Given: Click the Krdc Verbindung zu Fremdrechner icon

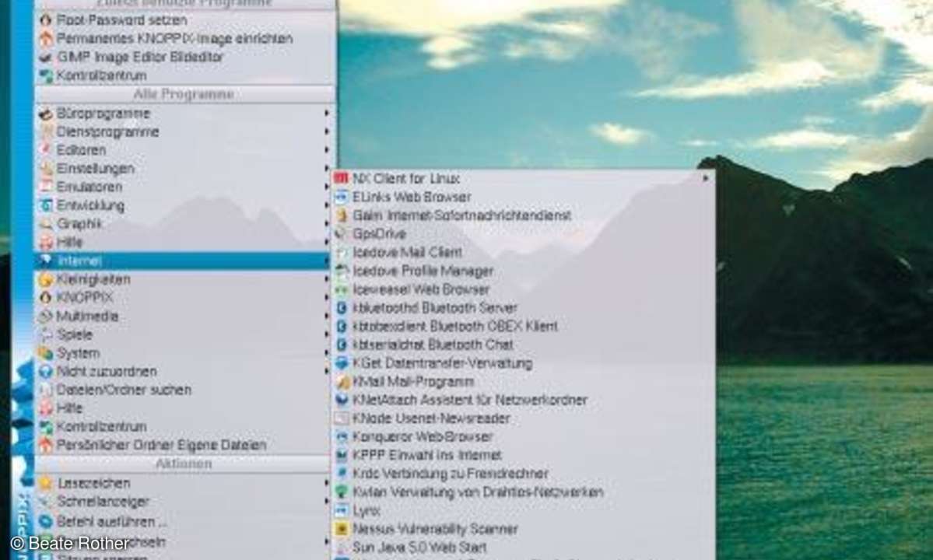Looking at the screenshot, I should [x=342, y=474].
